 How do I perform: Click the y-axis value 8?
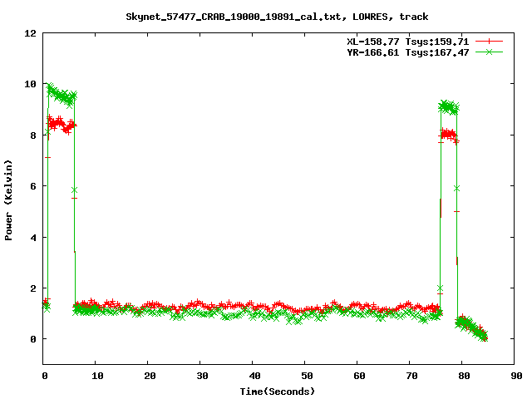33,135
